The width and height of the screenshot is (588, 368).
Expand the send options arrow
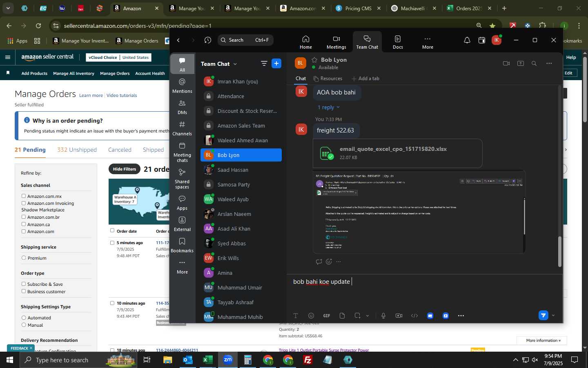[x=553, y=315]
